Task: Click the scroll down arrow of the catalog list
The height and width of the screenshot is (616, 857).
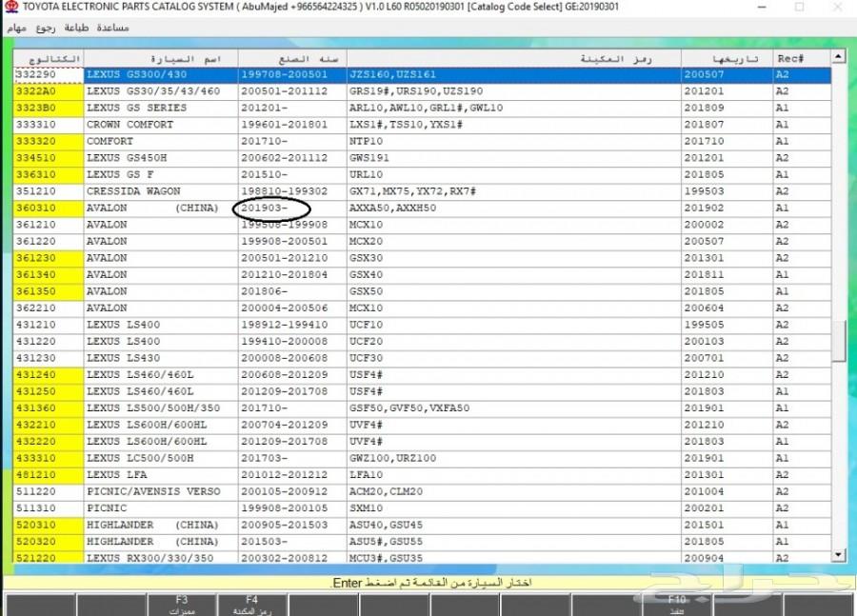Action: 837,555
